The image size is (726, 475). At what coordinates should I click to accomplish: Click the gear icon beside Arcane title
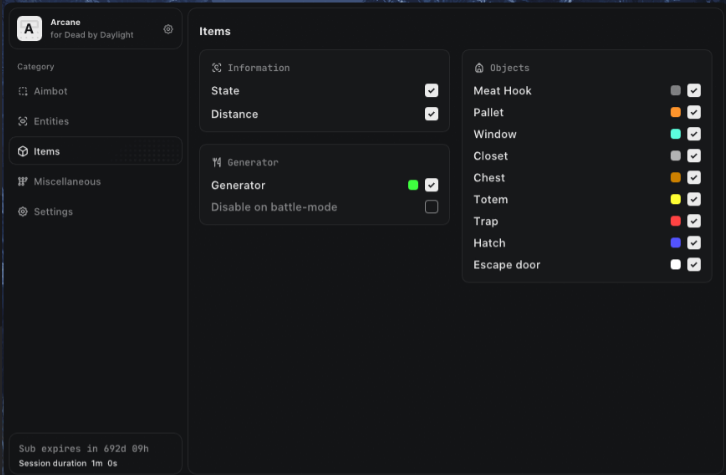(x=168, y=30)
